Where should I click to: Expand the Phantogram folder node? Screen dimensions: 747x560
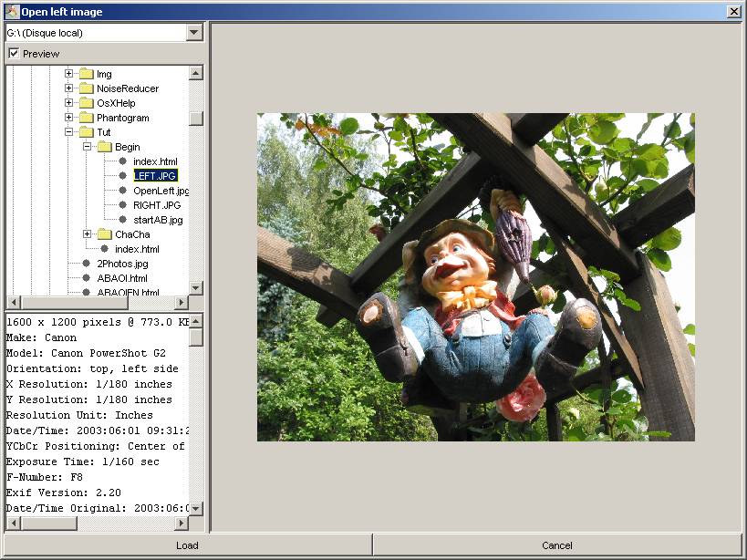click(68, 117)
